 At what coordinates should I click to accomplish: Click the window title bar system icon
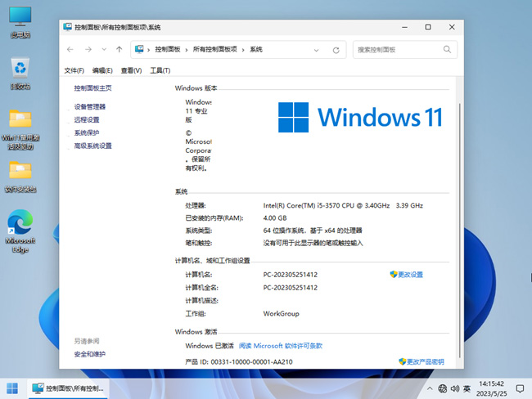tap(67, 27)
